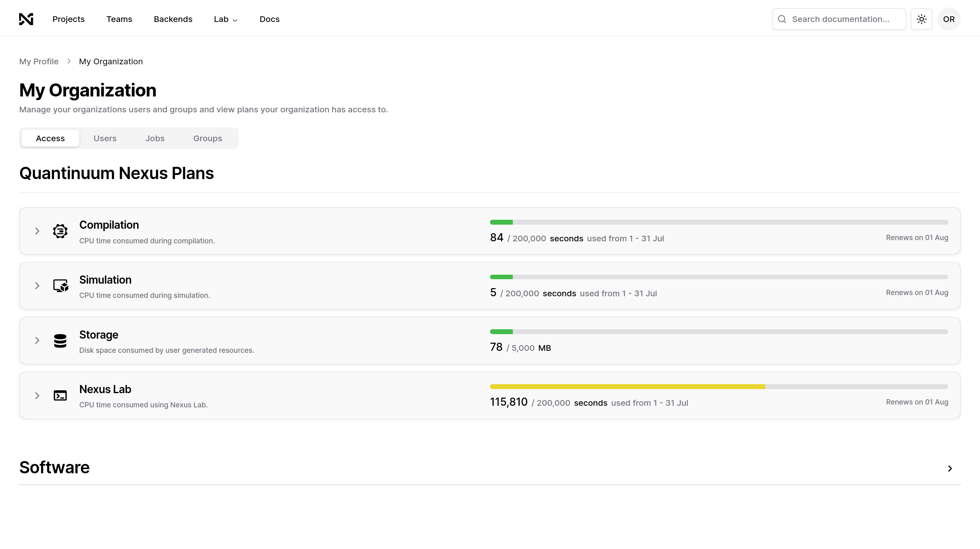Go back to My Profile breadcrumb
980x549 pixels.
[39, 61]
